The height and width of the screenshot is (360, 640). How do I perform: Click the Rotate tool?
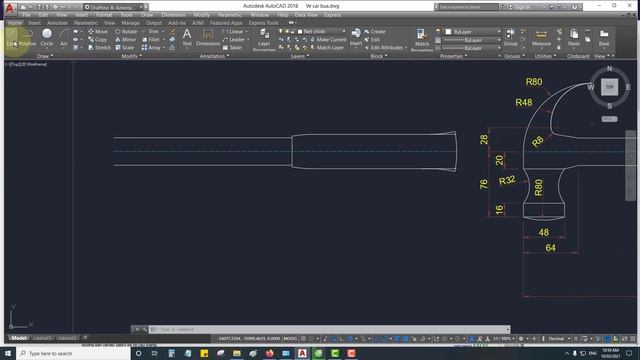[126, 31]
